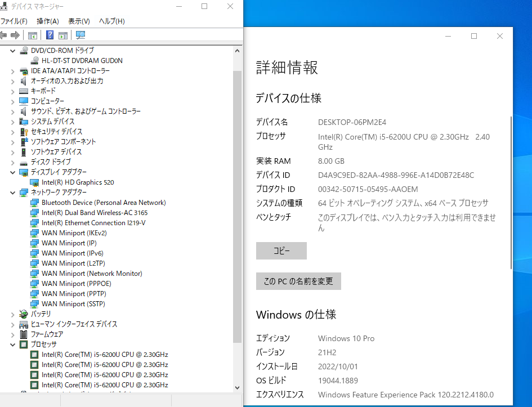Expand the ファームウェア node
This screenshot has width=532, height=407.
click(x=12, y=335)
